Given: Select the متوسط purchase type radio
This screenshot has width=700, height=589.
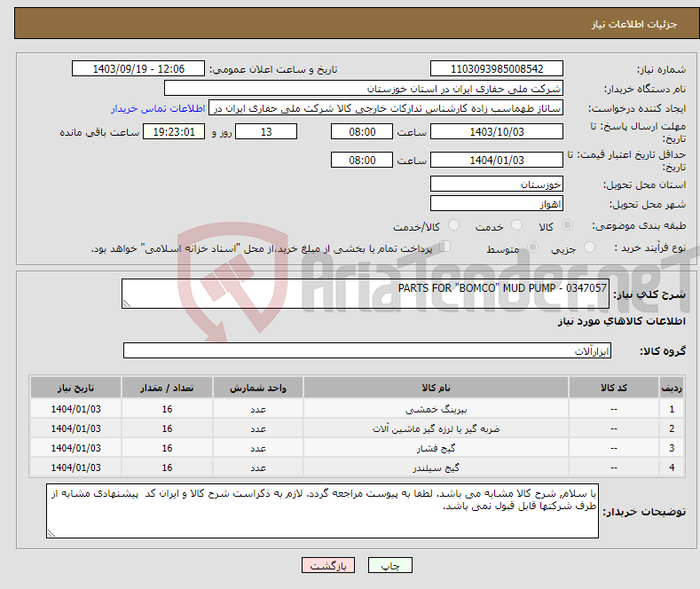Looking at the screenshot, I should [x=532, y=247].
